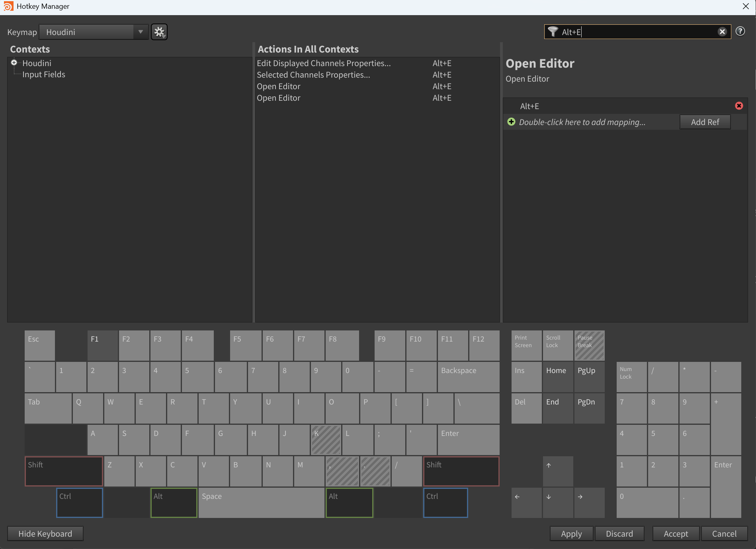Screen dimensions: 756x549
Task: Toggle the right Shift modifier key
Action: click(461, 471)
